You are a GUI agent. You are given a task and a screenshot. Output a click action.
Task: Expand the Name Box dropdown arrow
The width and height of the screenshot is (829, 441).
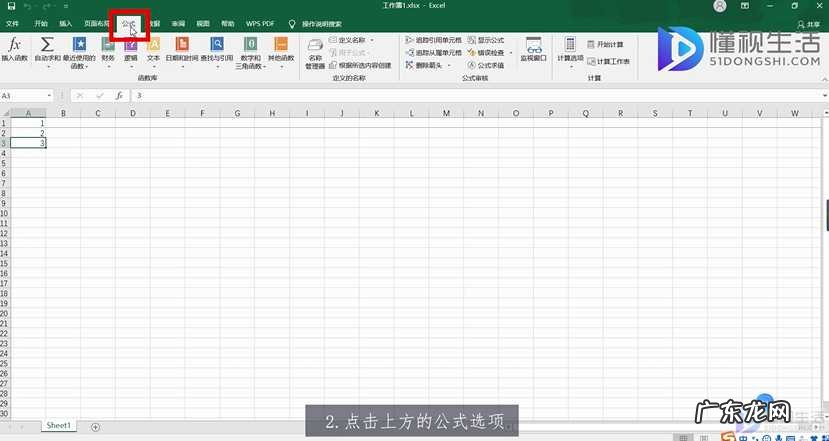(x=50, y=96)
